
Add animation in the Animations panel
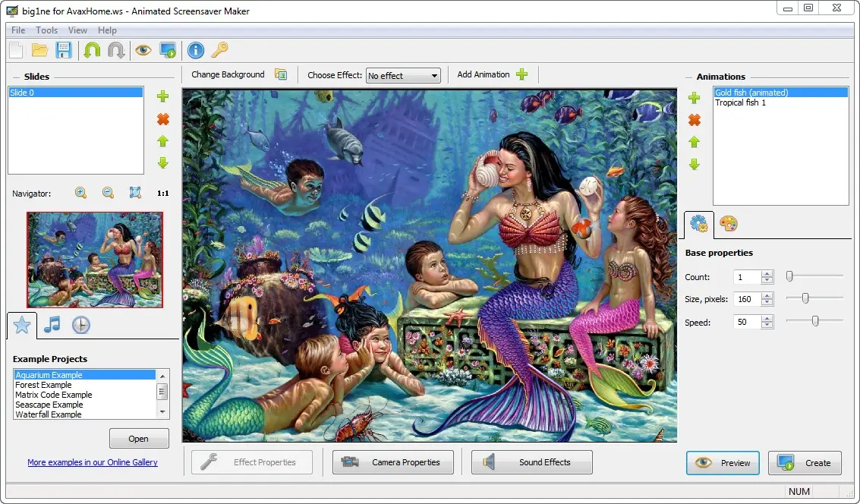click(x=695, y=98)
